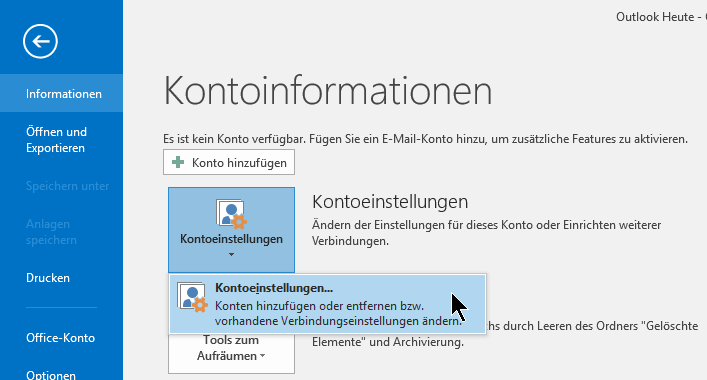Click the person-gear icon in dropdown menu entry
Image resolution: width=707 pixels, height=380 pixels.
coord(193,297)
